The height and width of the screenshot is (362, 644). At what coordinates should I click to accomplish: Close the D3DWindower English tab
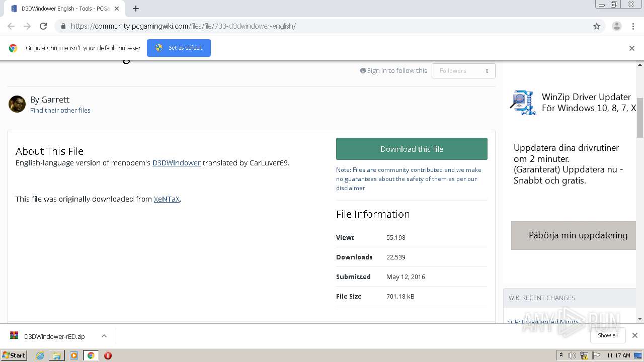(117, 9)
